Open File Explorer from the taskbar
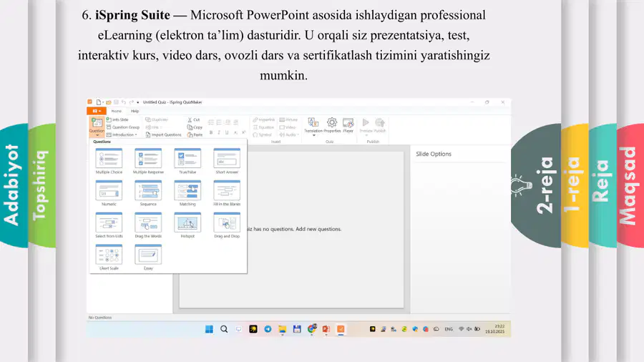644x362 pixels. (282, 329)
